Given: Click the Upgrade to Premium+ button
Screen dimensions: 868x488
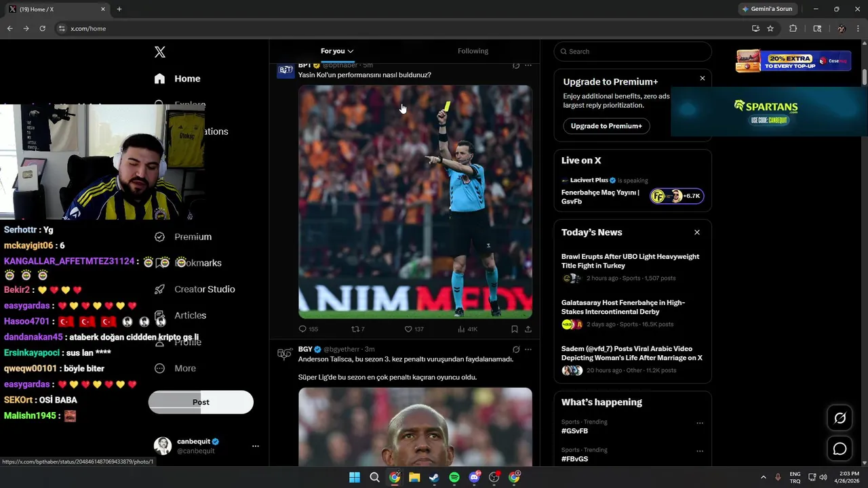Looking at the screenshot, I should coord(606,126).
